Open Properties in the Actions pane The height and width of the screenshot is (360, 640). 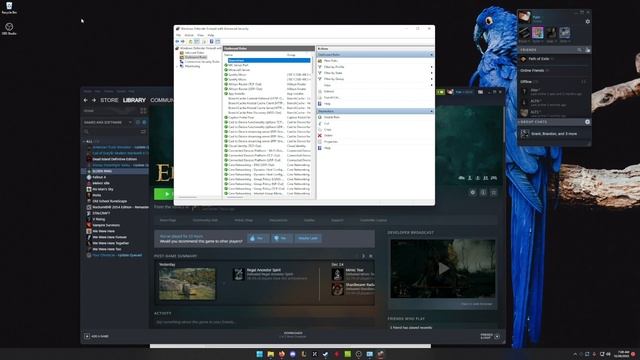pyautogui.click(x=331, y=142)
